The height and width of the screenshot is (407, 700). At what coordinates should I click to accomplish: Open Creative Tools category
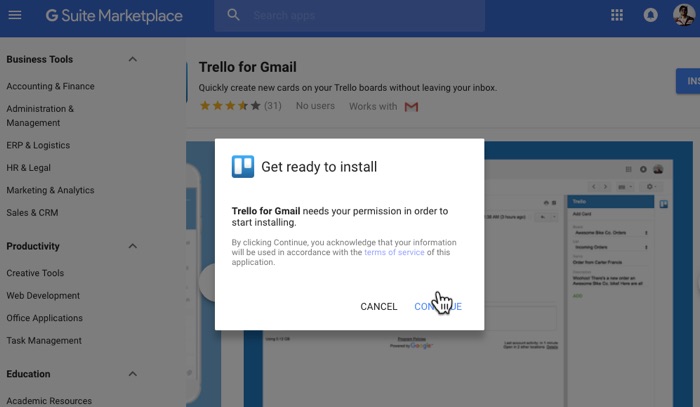[x=35, y=273]
